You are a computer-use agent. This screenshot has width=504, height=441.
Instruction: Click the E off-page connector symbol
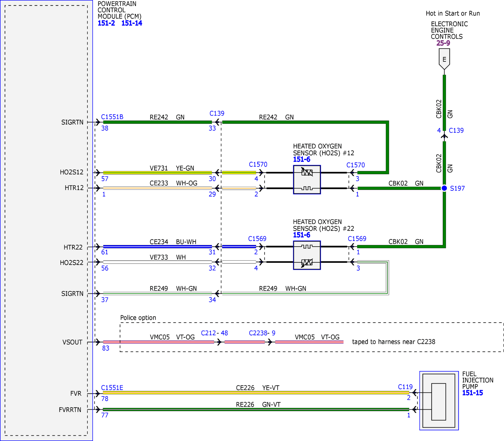[444, 59]
